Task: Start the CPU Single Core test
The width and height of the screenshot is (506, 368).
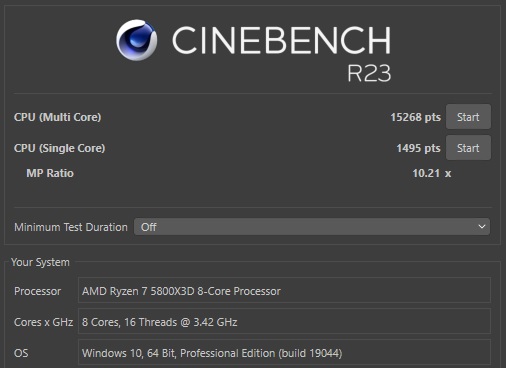Action: pyautogui.click(x=468, y=148)
